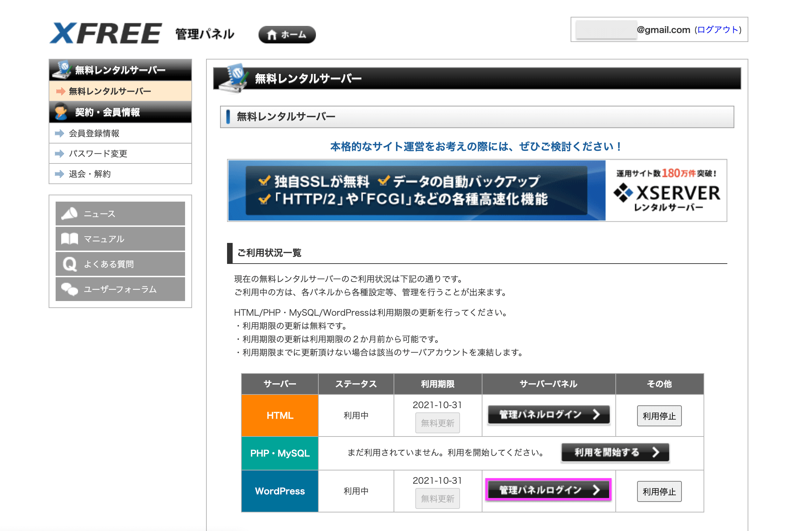The image size is (812, 531).
Task: Open HTML row 管理パネルログイン button
Action: 548,415
